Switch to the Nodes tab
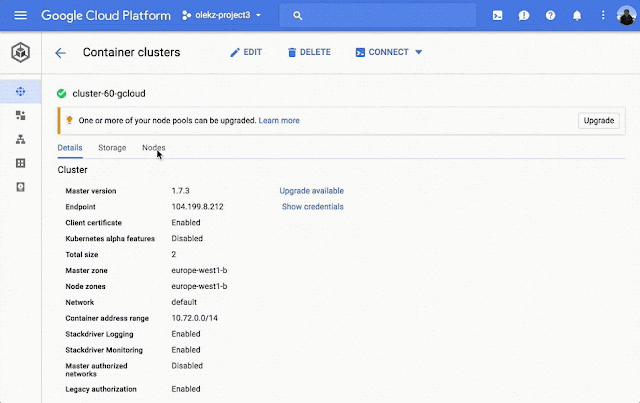 click(x=153, y=148)
